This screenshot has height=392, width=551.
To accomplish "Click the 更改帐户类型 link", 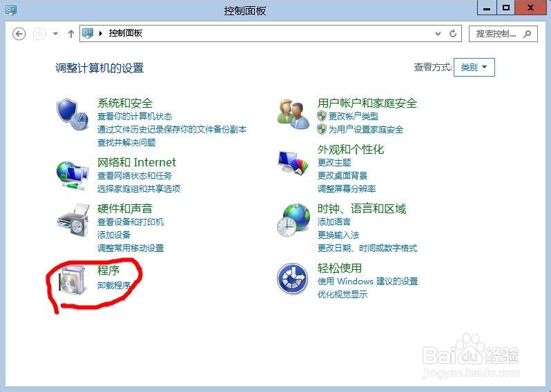I will (x=354, y=116).
